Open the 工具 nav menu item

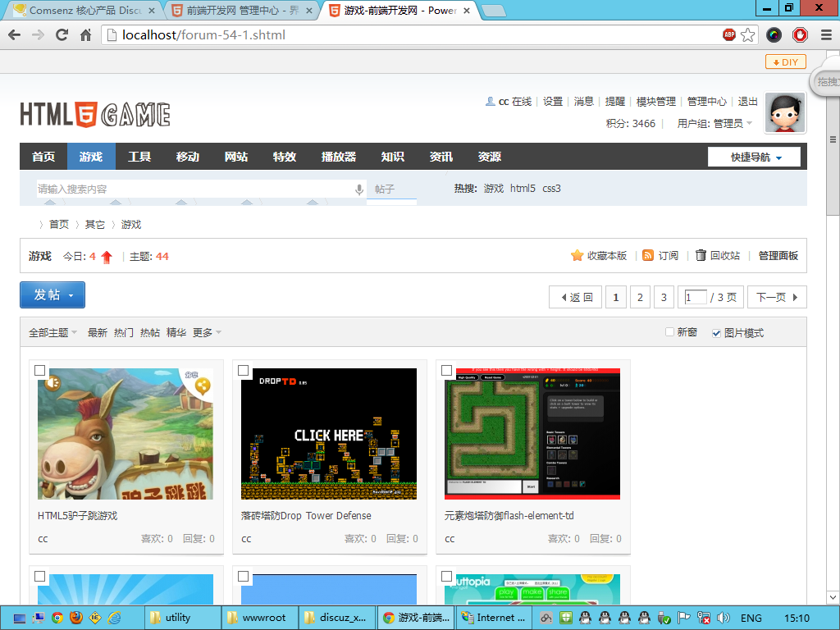(x=139, y=157)
